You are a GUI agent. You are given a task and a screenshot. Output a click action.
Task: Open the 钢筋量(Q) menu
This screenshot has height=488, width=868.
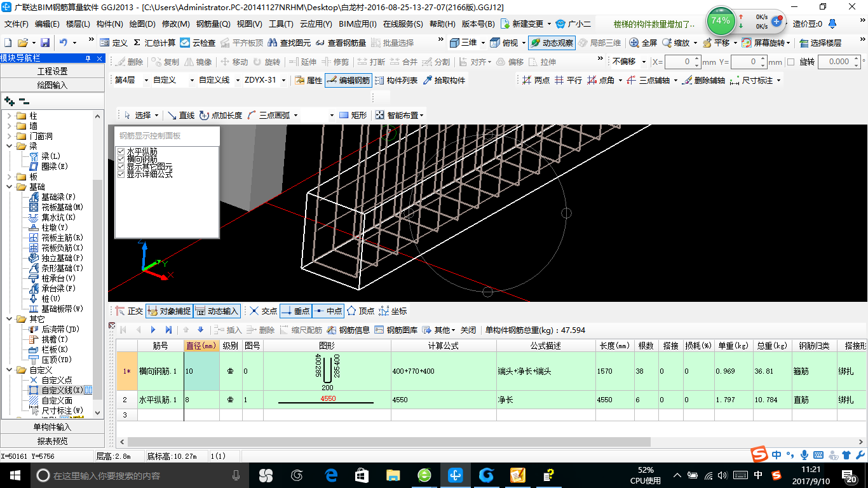click(213, 24)
